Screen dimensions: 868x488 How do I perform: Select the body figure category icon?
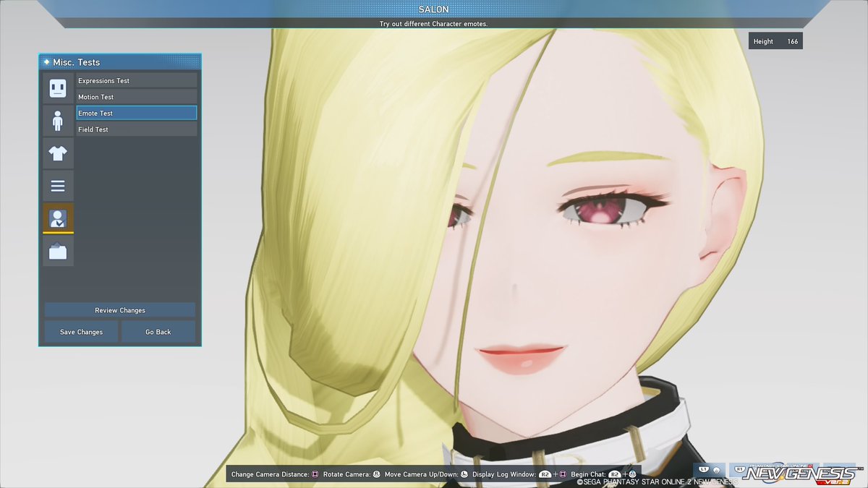[58, 121]
